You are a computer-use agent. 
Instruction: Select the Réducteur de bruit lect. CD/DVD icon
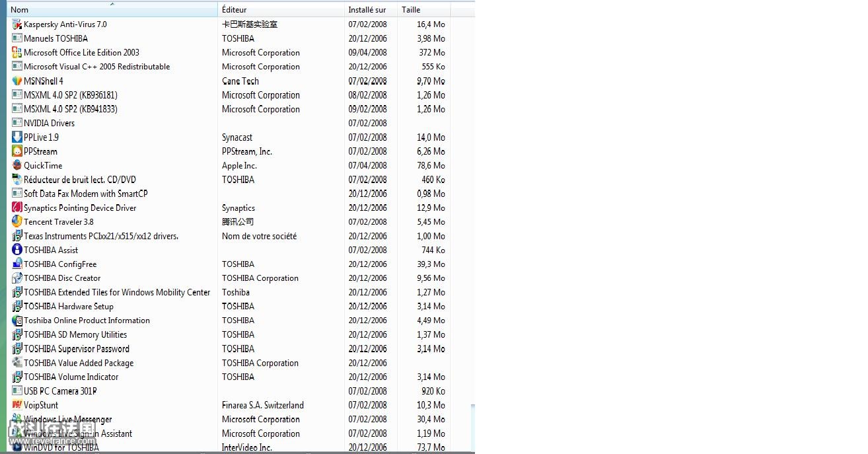[x=17, y=179]
